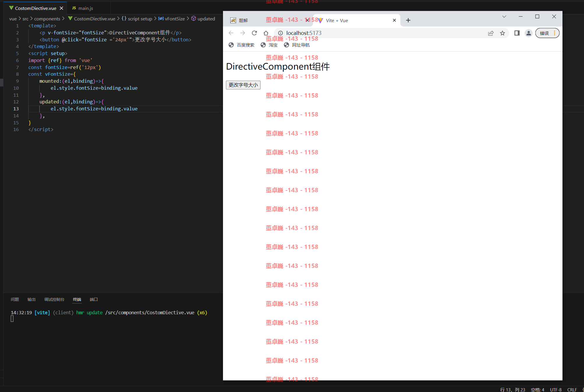Open the 百度搜索 bookmark

point(241,45)
